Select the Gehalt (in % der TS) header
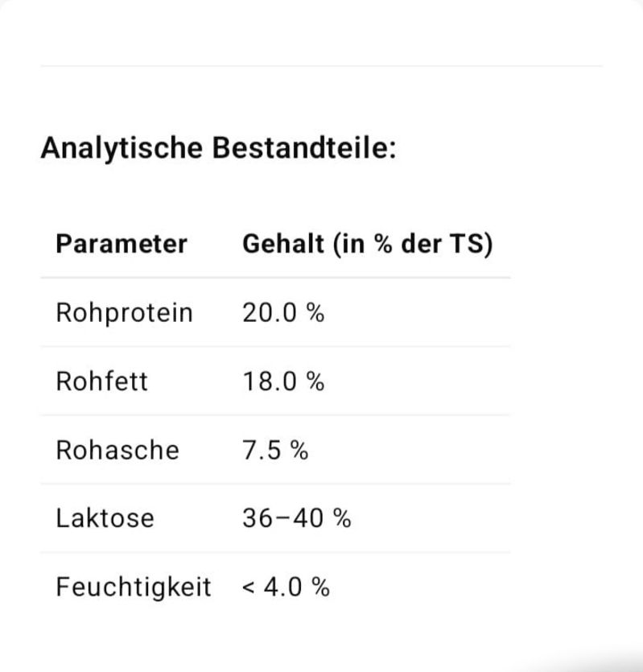The width and height of the screenshot is (643, 672). tap(368, 245)
